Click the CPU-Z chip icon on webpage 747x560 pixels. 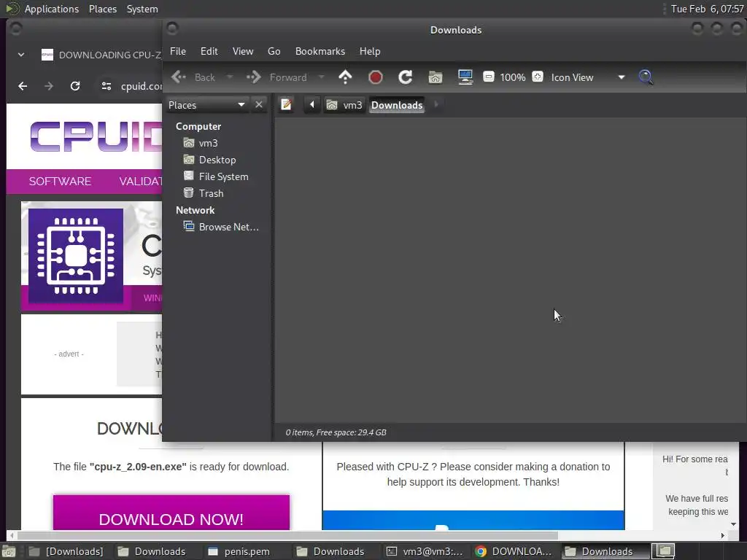(76, 256)
